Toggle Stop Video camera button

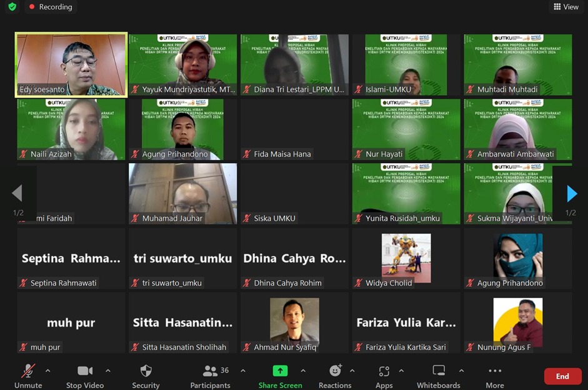tap(85, 376)
